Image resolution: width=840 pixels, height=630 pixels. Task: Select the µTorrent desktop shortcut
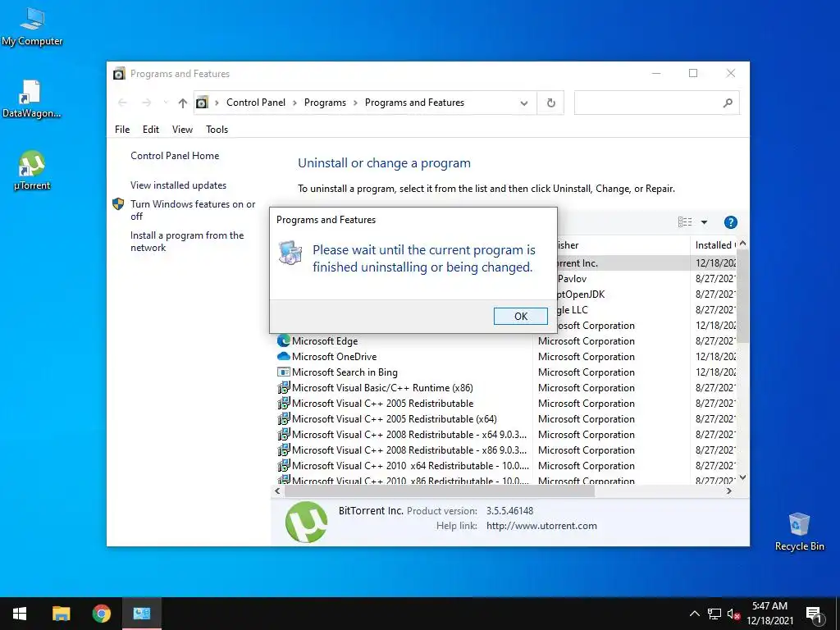coord(32,171)
